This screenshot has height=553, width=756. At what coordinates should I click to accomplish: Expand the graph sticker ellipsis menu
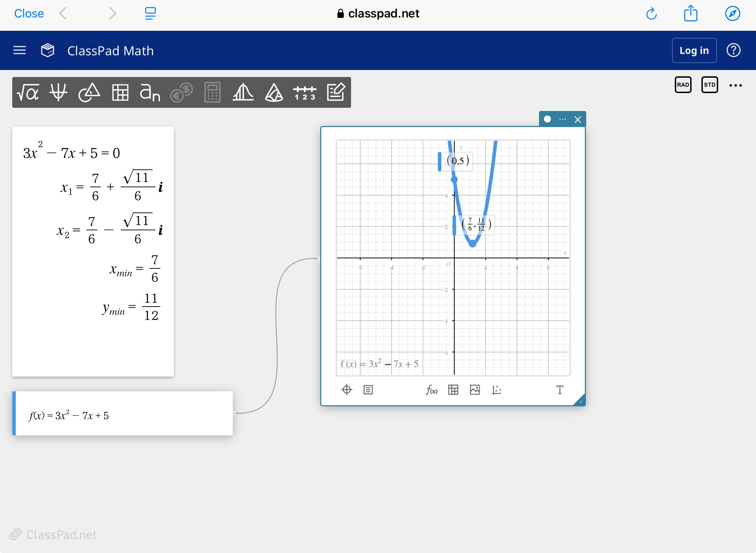562,119
